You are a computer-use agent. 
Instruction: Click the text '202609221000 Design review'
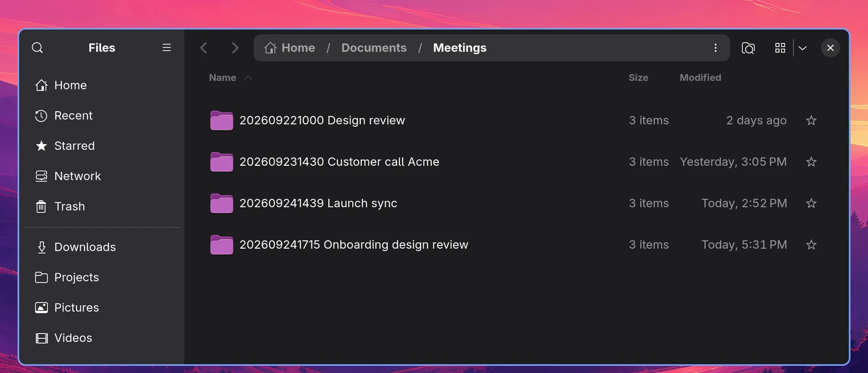tap(322, 120)
